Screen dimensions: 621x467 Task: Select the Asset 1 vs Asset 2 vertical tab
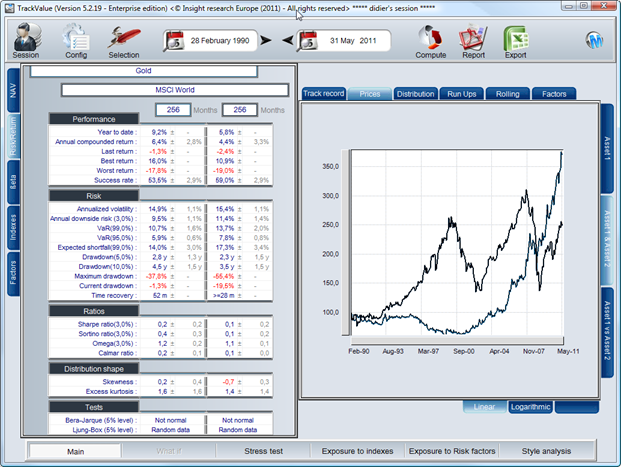click(607, 332)
